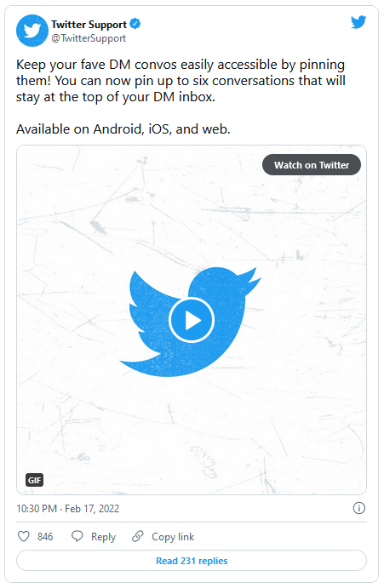Click the large blue bird GIF thumbnail
384x588 pixels.
[192, 320]
